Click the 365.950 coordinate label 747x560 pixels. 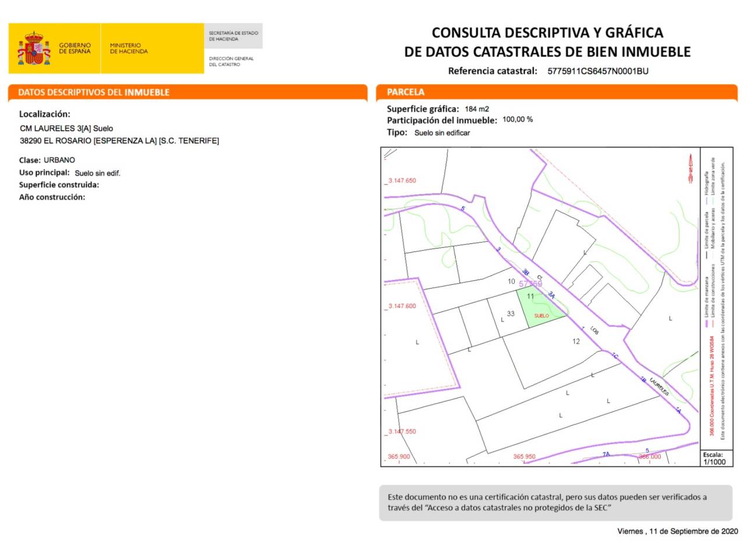[524, 457]
